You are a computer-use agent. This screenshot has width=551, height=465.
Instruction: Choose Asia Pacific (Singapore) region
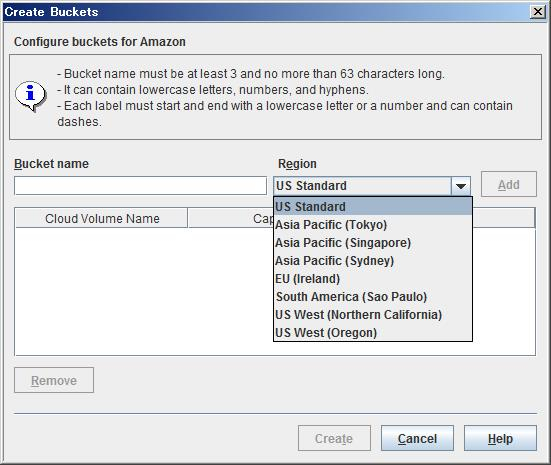point(373,243)
